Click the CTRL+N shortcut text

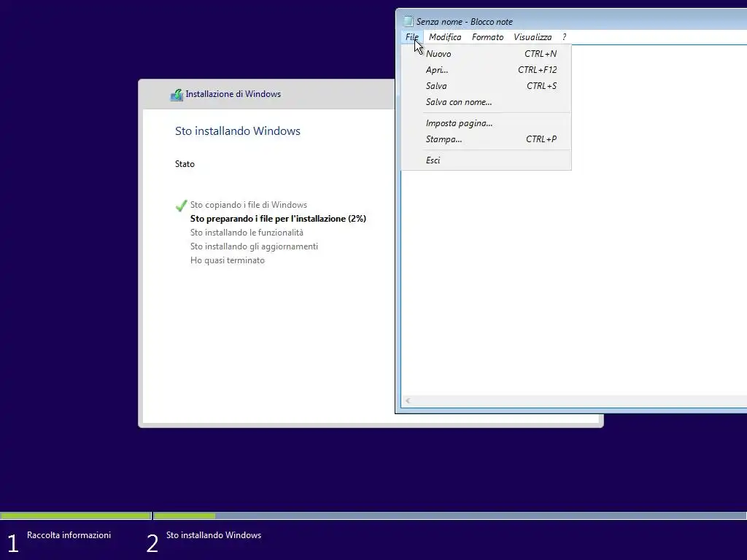[541, 54]
